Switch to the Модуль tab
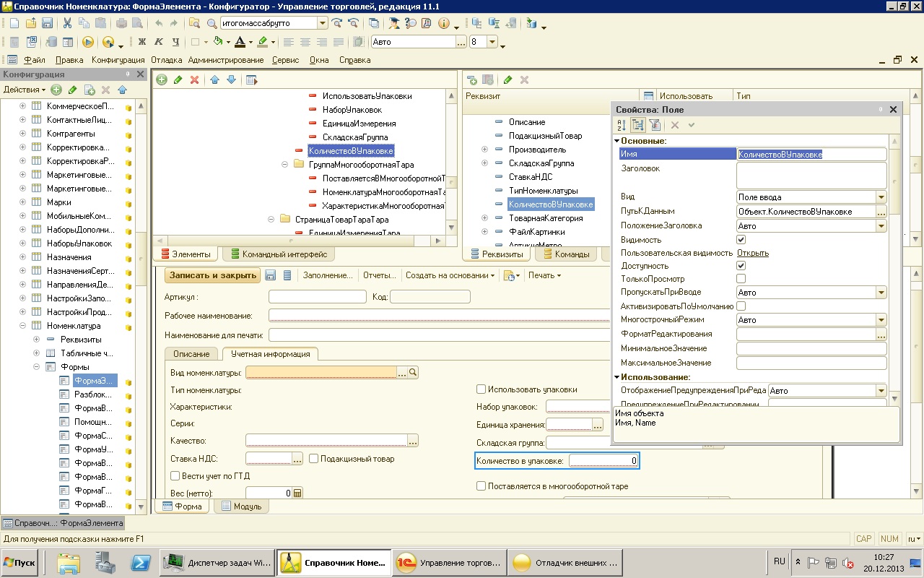The image size is (924, 578). tap(242, 506)
